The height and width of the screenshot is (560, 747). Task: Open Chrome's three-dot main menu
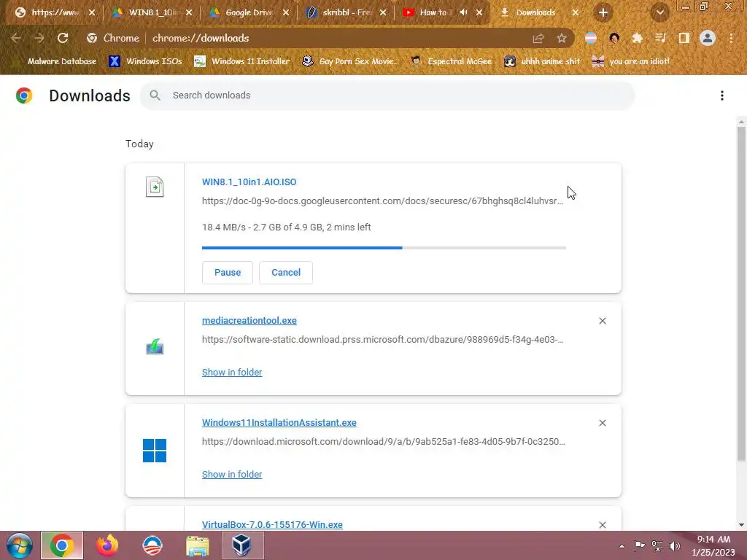coord(731,38)
